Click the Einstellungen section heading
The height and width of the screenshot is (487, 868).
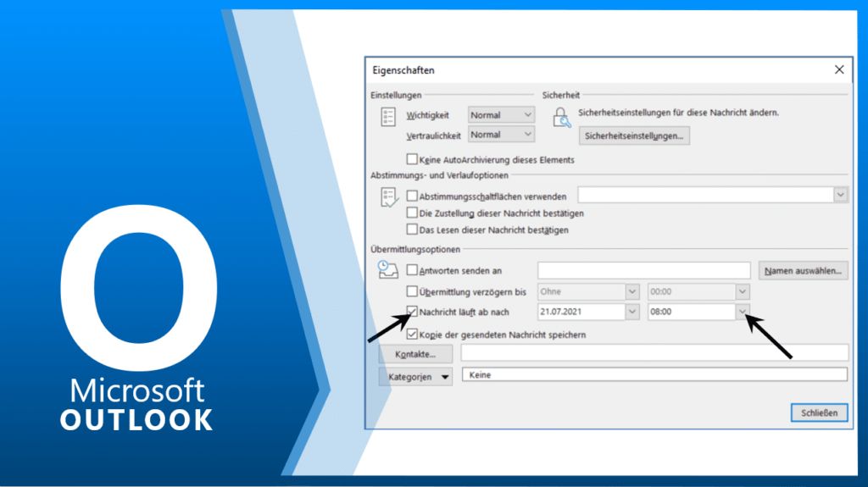[396, 95]
